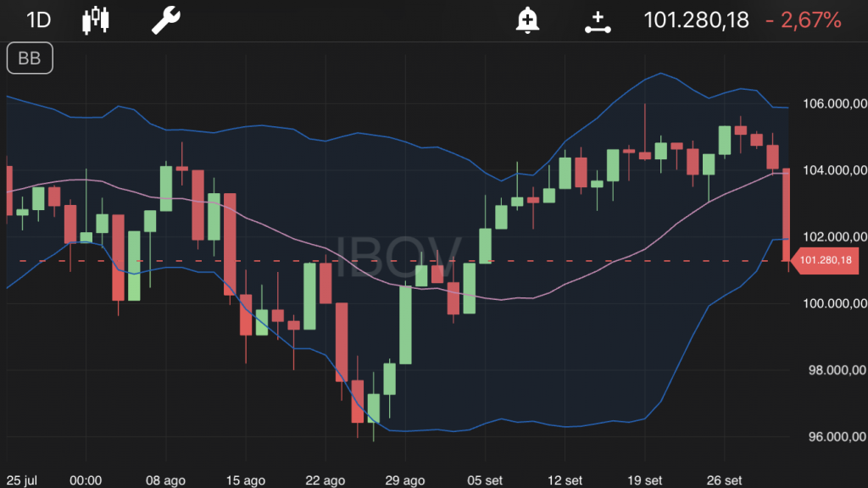The image size is (868, 488).
Task: Add horizontal line drawing tool
Action: pyautogui.click(x=598, y=22)
